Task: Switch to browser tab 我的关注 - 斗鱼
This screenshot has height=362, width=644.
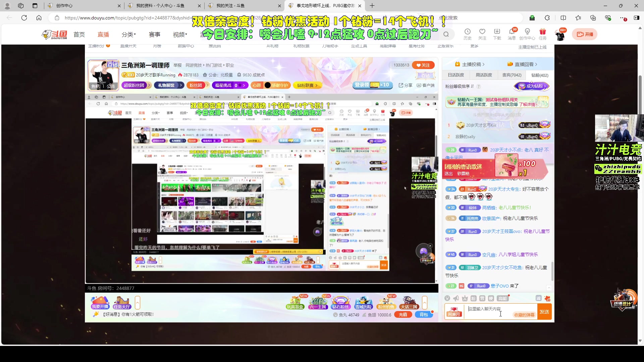Action: click(x=245, y=6)
